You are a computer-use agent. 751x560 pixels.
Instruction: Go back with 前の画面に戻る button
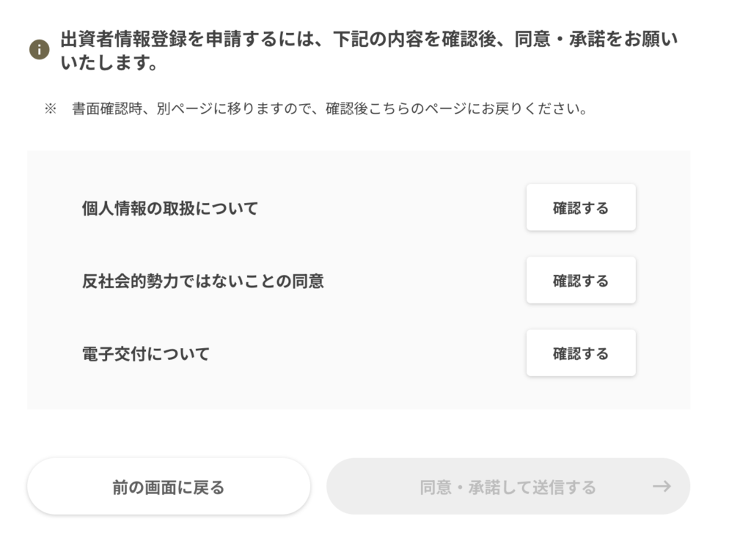(x=169, y=487)
